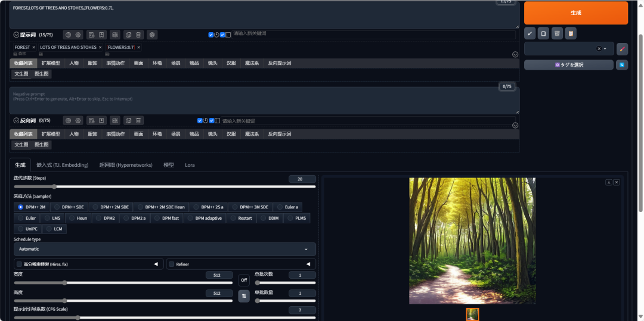The height and width of the screenshot is (321, 644).
Task: Click the trash icon in 反向词 toolbar
Action: pos(138,120)
